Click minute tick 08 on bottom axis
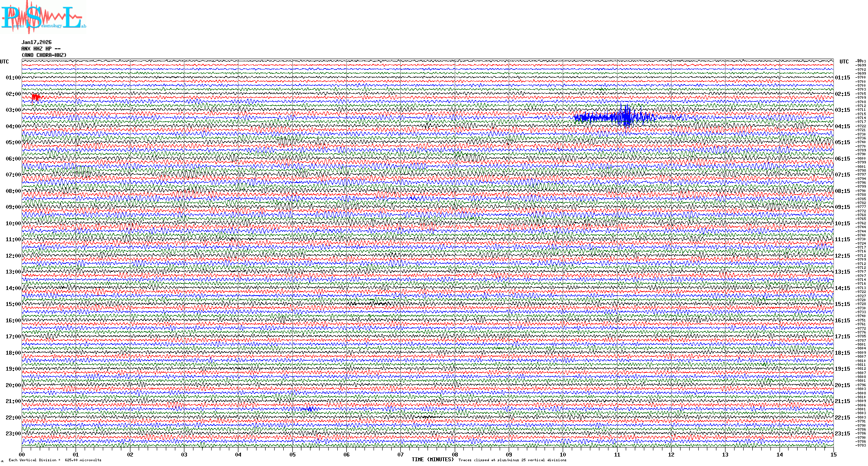 (x=455, y=454)
